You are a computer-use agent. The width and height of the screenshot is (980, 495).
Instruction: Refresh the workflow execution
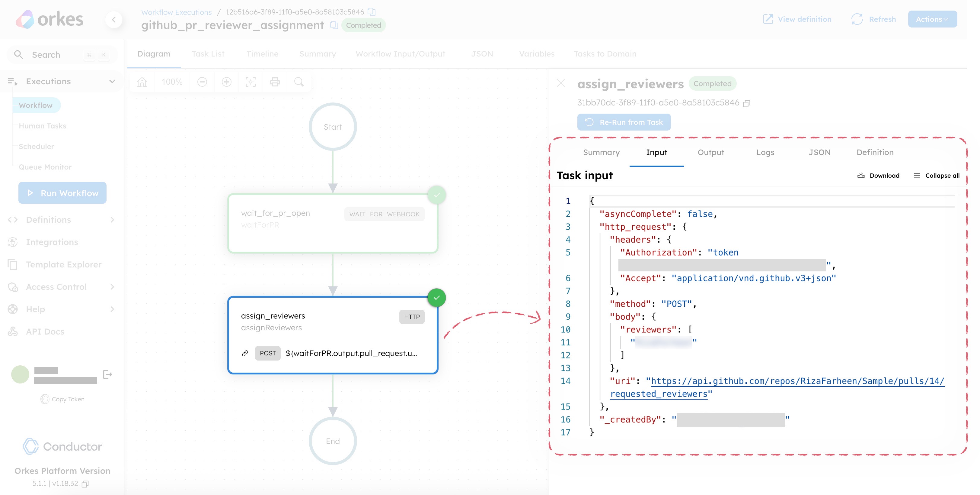[x=873, y=19]
